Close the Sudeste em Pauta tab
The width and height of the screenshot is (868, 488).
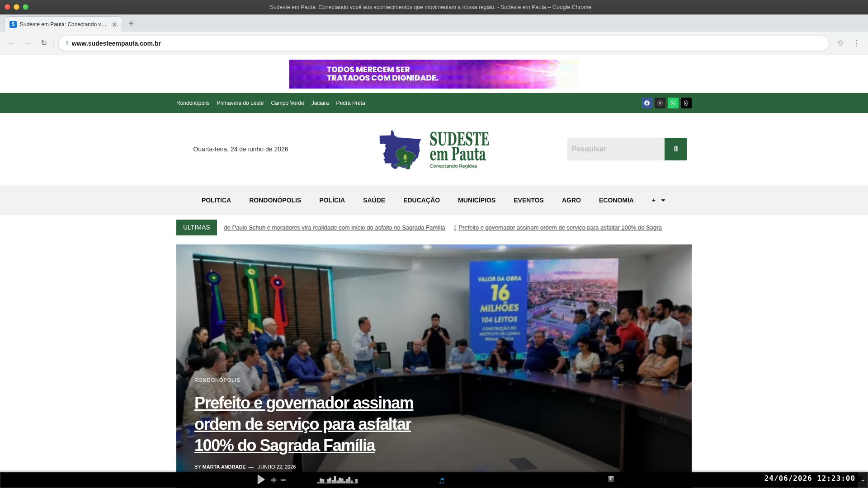tap(114, 24)
